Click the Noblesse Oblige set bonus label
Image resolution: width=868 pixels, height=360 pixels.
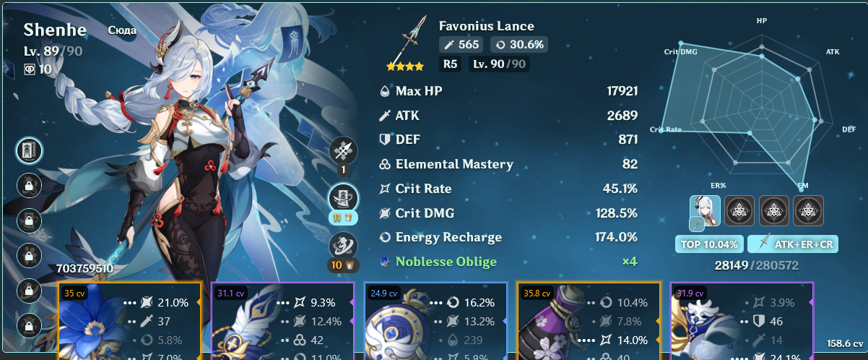(447, 262)
